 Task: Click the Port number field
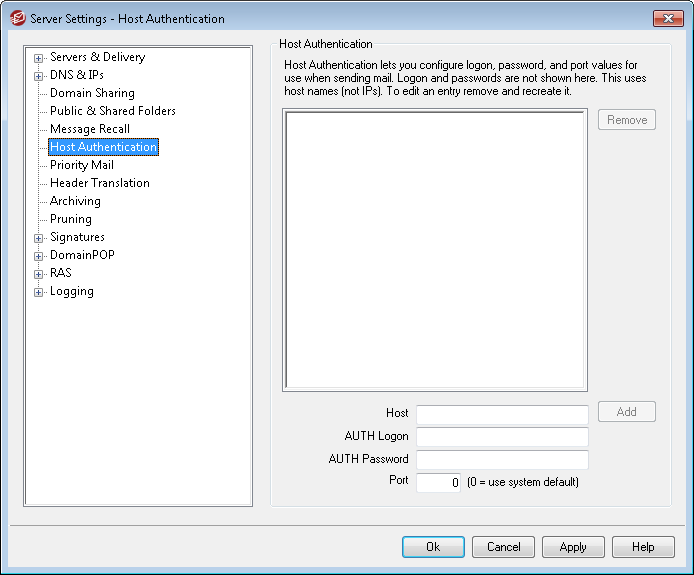coord(438,483)
